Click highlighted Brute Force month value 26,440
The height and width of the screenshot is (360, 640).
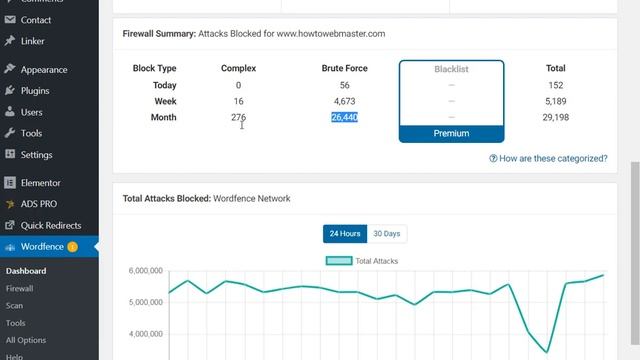pyautogui.click(x=344, y=117)
